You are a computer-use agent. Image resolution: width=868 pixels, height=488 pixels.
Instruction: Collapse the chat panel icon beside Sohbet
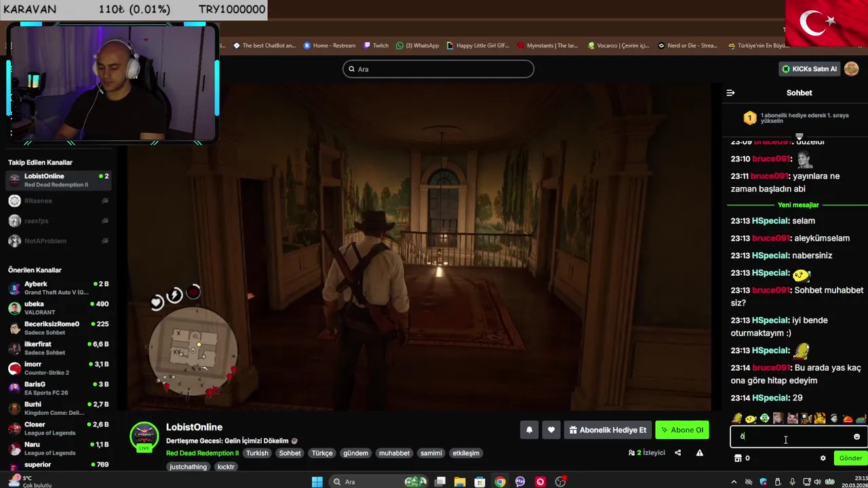[x=730, y=93]
